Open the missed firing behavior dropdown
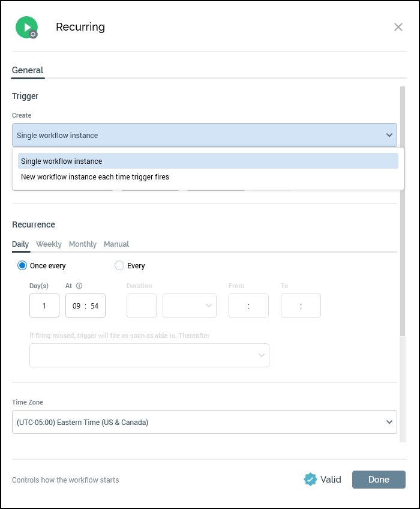Image resolution: width=420 pixels, height=509 pixels. tap(149, 355)
